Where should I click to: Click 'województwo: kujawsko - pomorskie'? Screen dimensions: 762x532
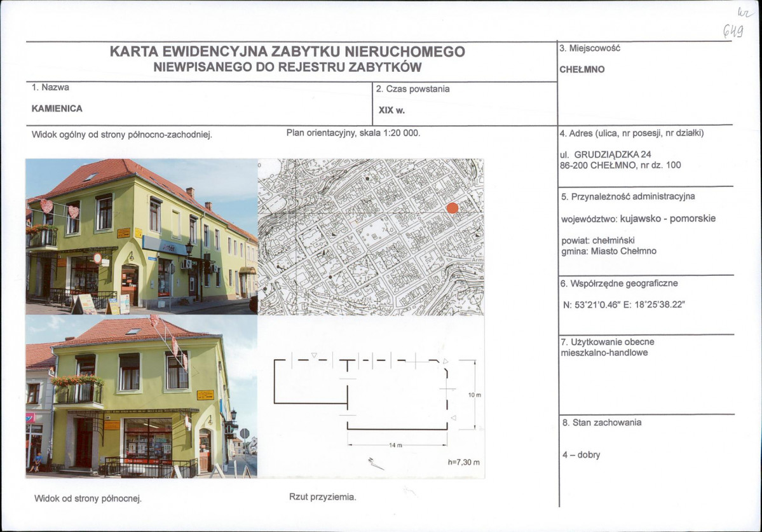639,219
